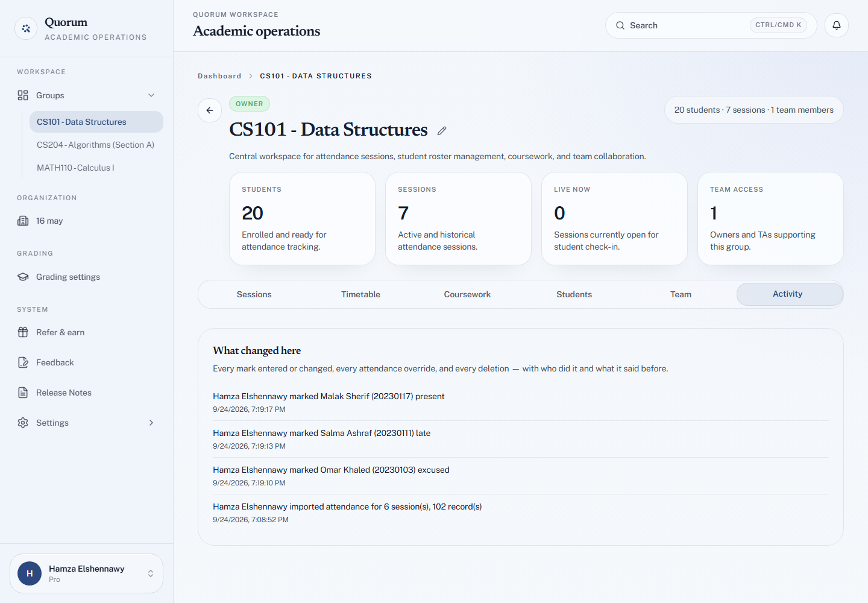Click the Refer & earn gift icon

(x=23, y=332)
